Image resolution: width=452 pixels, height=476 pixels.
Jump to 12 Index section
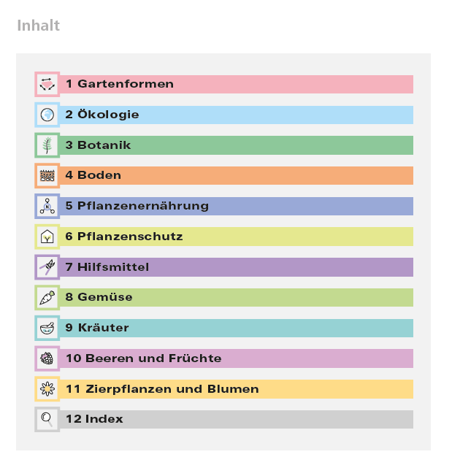[236, 419]
